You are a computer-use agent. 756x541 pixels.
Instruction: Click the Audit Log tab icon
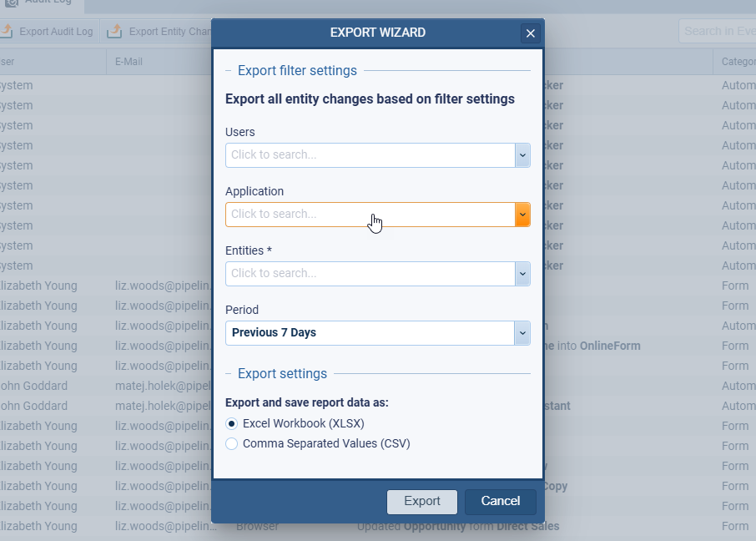12,3
